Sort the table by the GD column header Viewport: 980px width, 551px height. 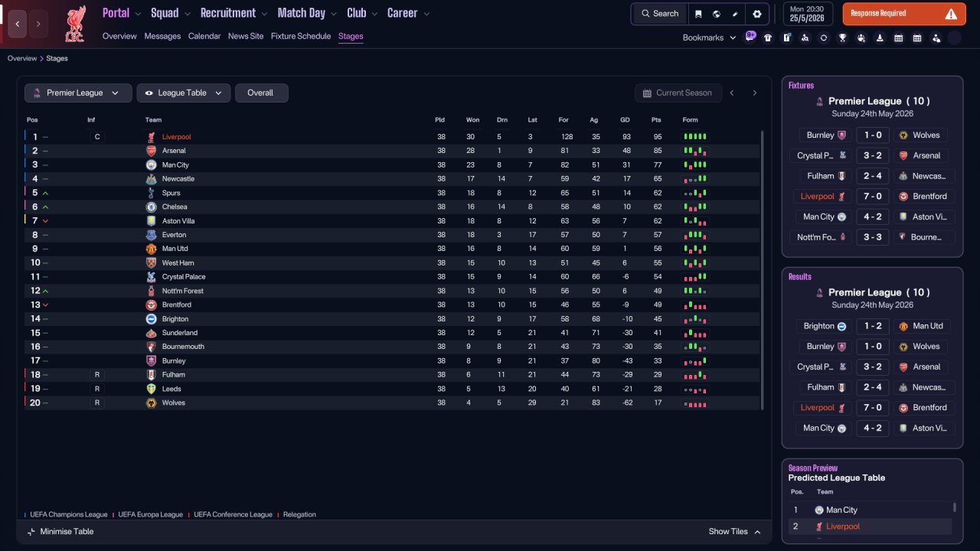pyautogui.click(x=625, y=119)
